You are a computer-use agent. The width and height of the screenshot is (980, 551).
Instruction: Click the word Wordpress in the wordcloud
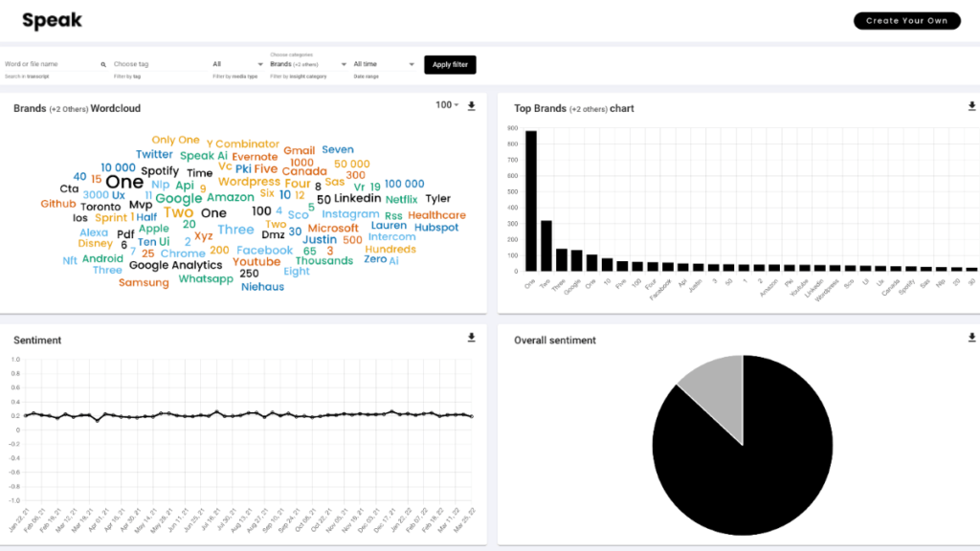[x=250, y=182]
